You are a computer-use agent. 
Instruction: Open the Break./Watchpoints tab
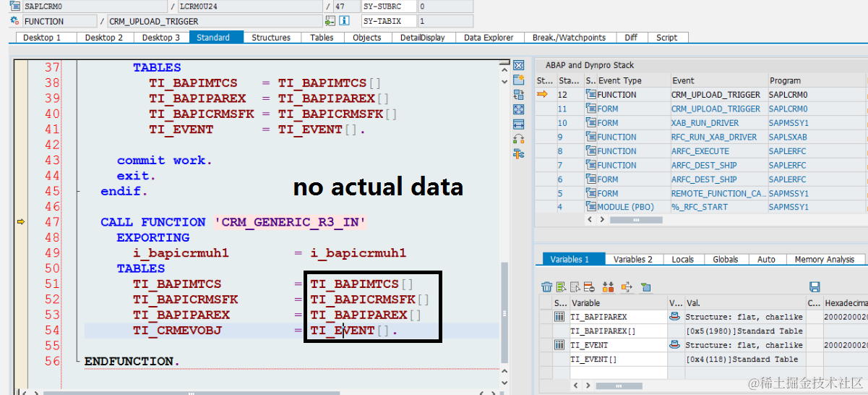pyautogui.click(x=570, y=38)
